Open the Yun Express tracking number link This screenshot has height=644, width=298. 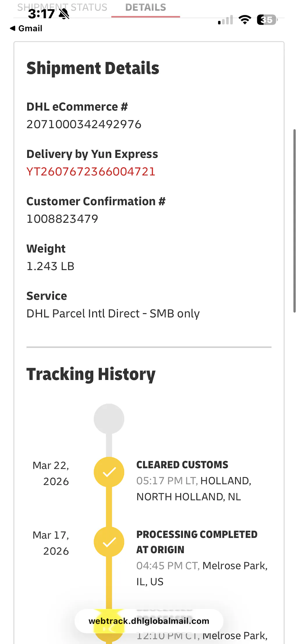point(91,171)
